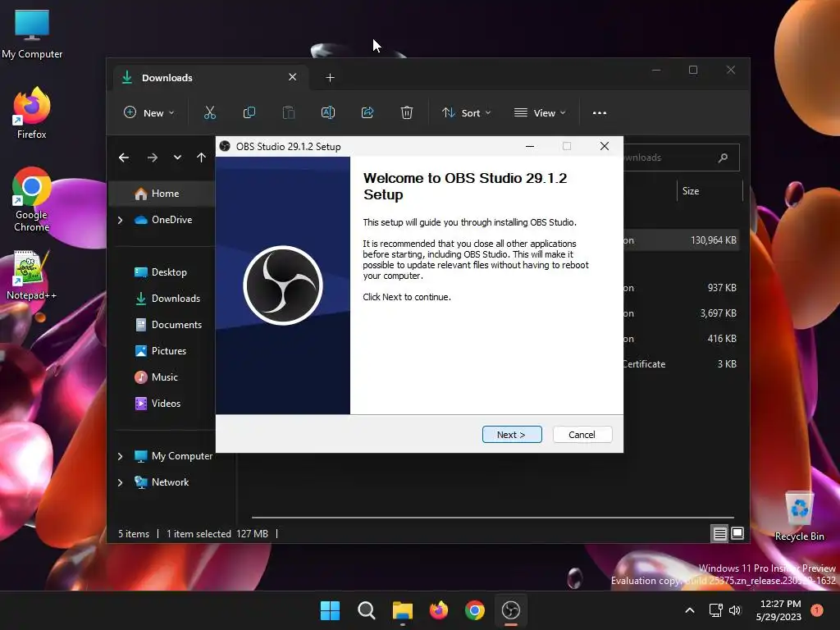Open the clock showing 12:27 PM
This screenshot has height=630, width=840.
[x=779, y=610]
